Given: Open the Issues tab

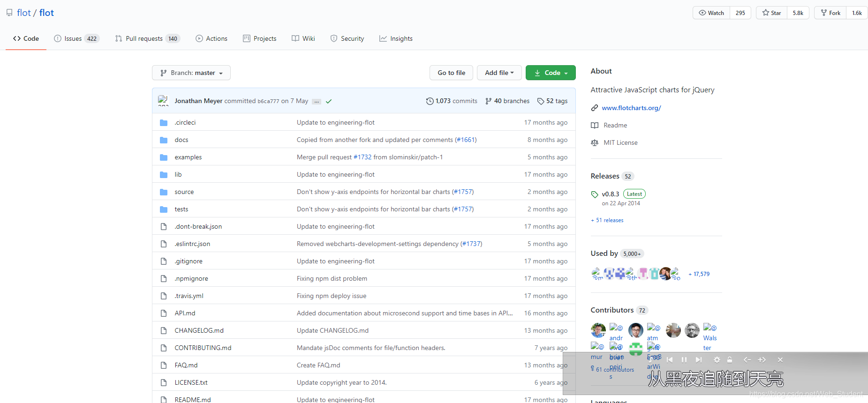Looking at the screenshot, I should point(77,38).
